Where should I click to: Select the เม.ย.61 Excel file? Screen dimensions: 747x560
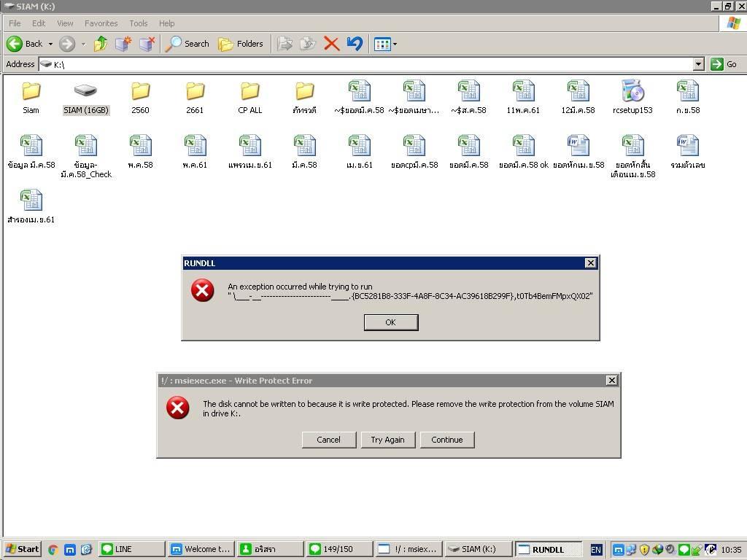359,152
